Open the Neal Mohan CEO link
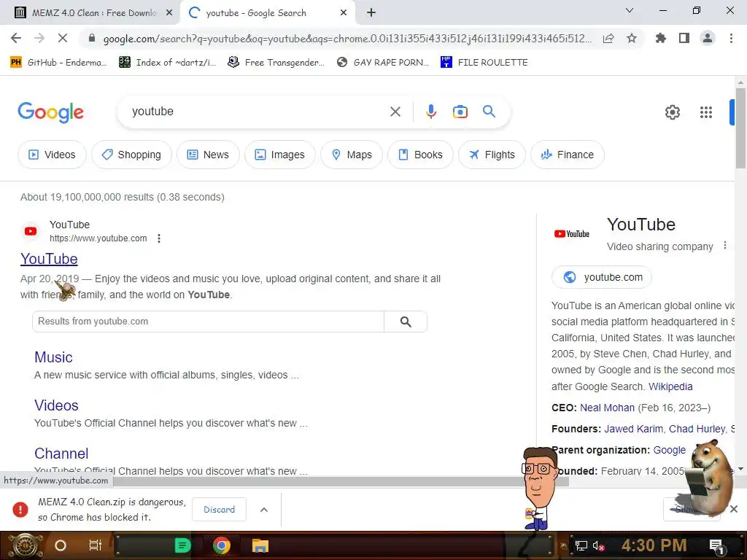 (607, 408)
